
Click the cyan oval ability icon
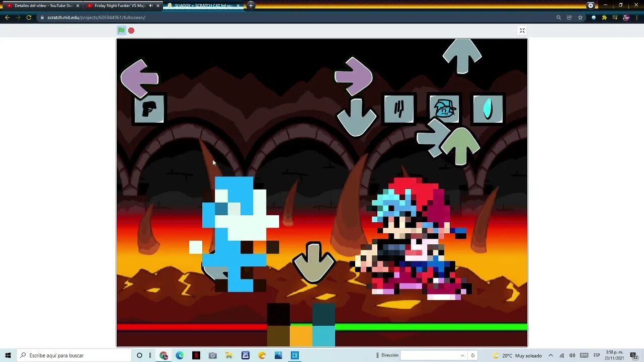(488, 109)
